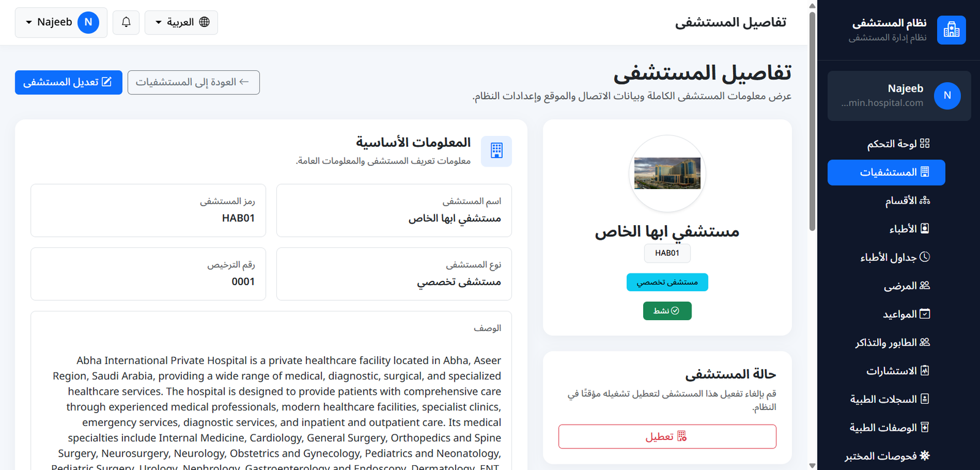
Task: Open the العربية language dropdown
Action: (181, 23)
